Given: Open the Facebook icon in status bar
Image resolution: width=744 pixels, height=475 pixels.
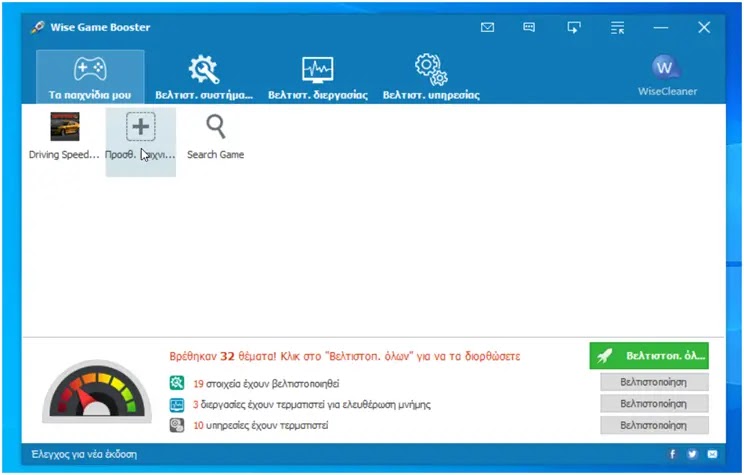Looking at the screenshot, I should click(x=672, y=454).
